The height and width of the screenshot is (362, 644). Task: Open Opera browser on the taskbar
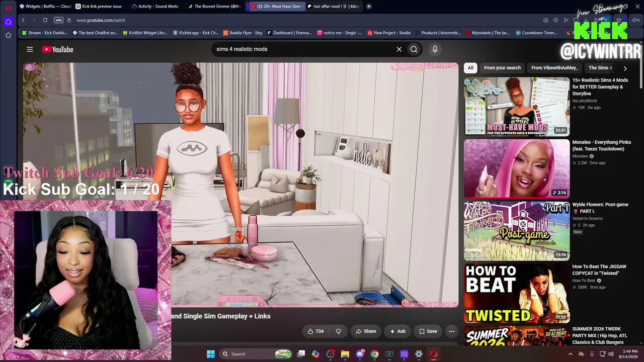pyautogui.click(x=434, y=354)
